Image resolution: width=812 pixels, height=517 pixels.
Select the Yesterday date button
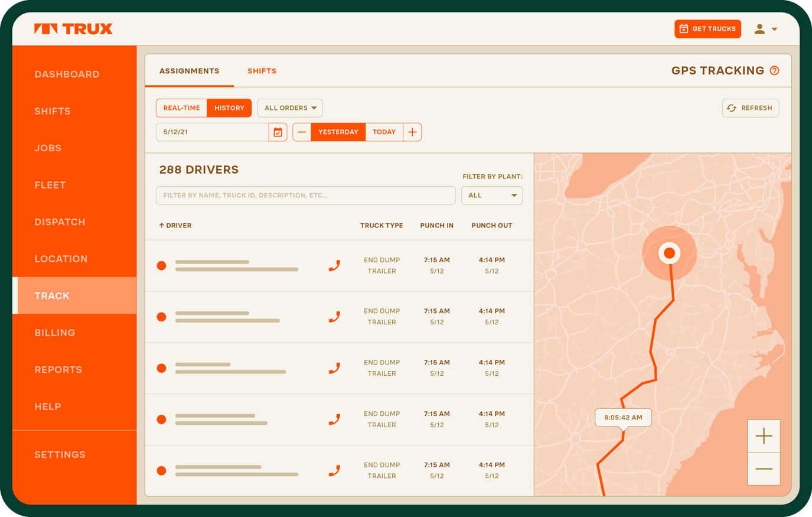point(338,132)
